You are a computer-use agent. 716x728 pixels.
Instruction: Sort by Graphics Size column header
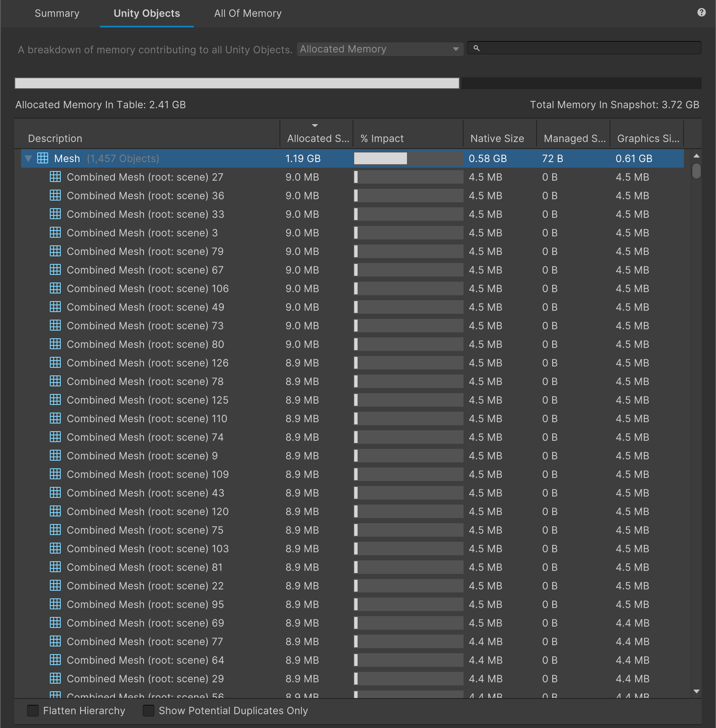click(647, 134)
